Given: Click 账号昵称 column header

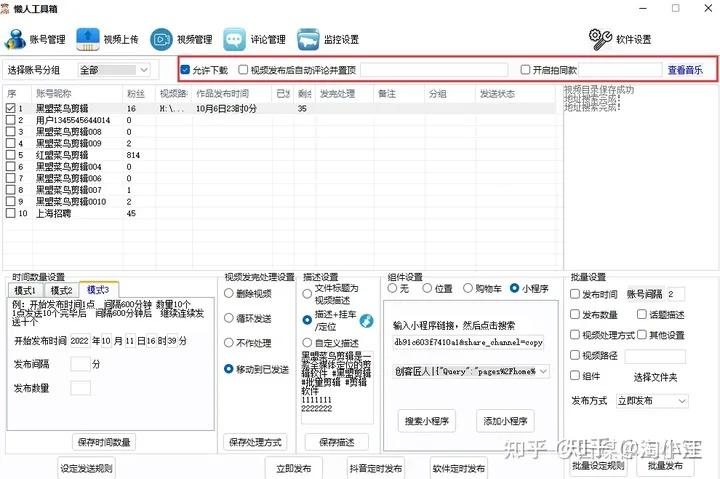Looking at the screenshot, I should point(54,94).
